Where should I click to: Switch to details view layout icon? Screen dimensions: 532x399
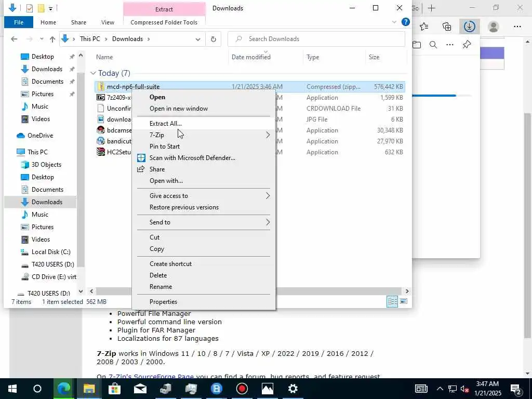tap(392, 301)
